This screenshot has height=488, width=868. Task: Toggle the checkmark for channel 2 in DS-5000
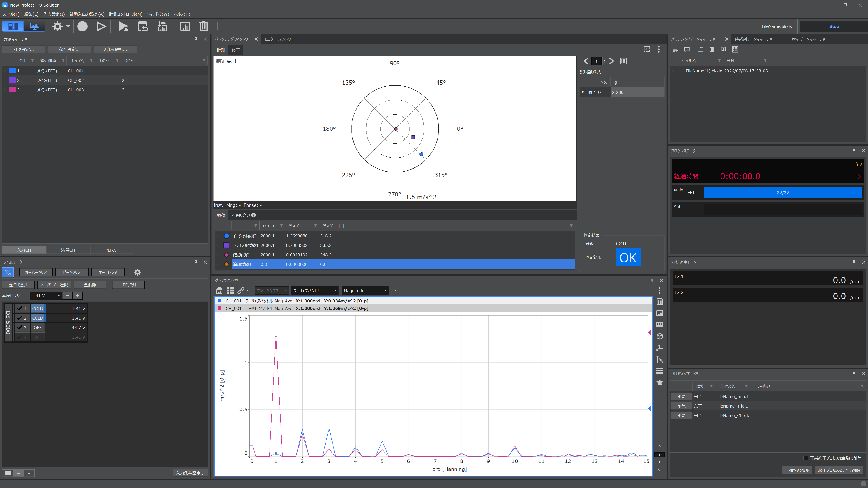pos(19,318)
